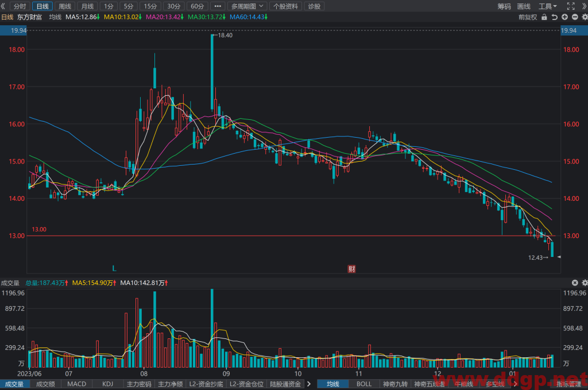
Task: Select 神奇九转 overlay indicator
Action: (395, 384)
